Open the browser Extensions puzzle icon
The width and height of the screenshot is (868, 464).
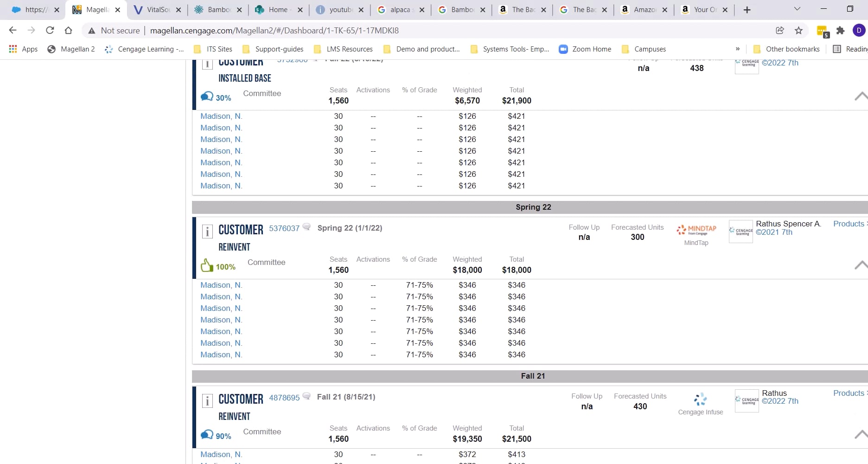coord(840,31)
